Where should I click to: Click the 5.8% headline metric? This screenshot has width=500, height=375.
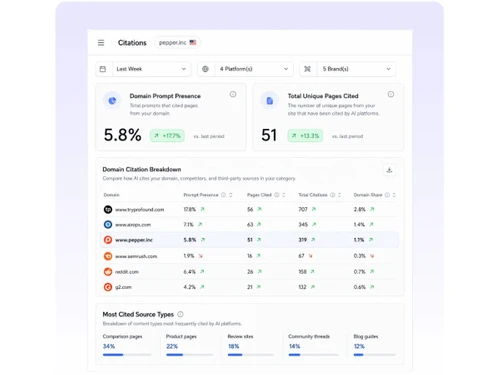coord(122,135)
